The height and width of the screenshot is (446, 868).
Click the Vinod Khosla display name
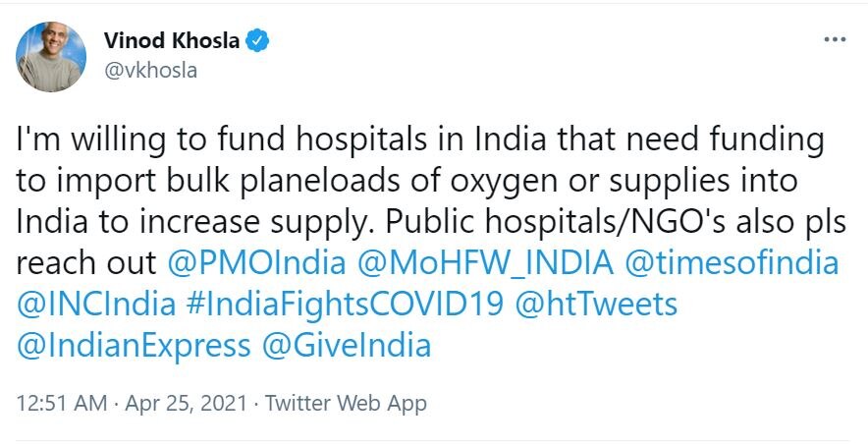[x=174, y=41]
